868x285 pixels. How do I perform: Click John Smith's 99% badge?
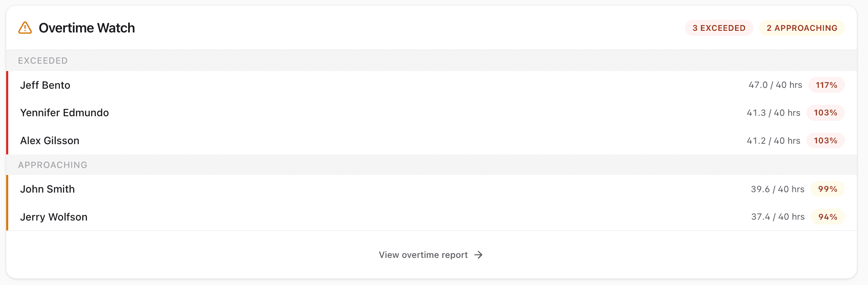[x=827, y=189]
